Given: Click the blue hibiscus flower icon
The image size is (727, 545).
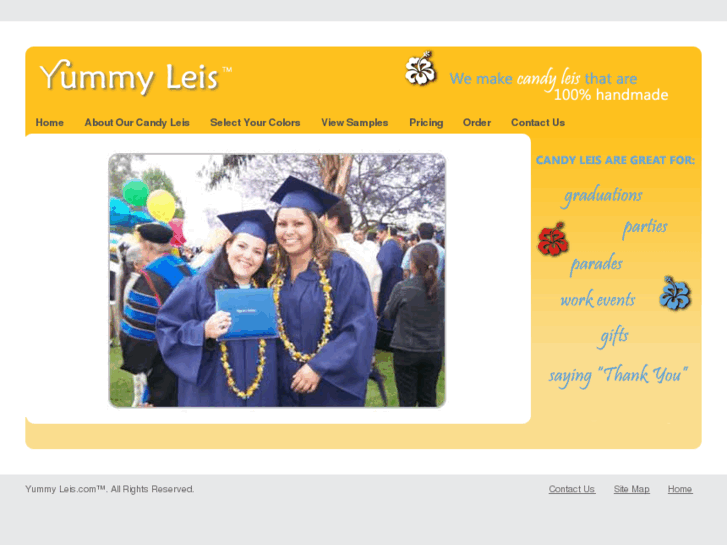Looking at the screenshot, I should (675, 293).
